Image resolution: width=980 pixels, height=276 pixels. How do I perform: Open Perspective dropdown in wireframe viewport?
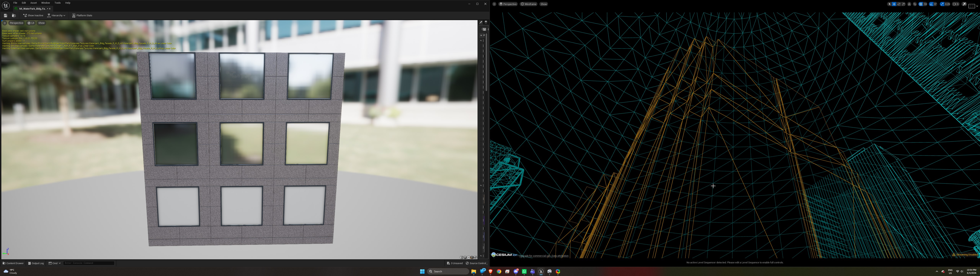(508, 4)
